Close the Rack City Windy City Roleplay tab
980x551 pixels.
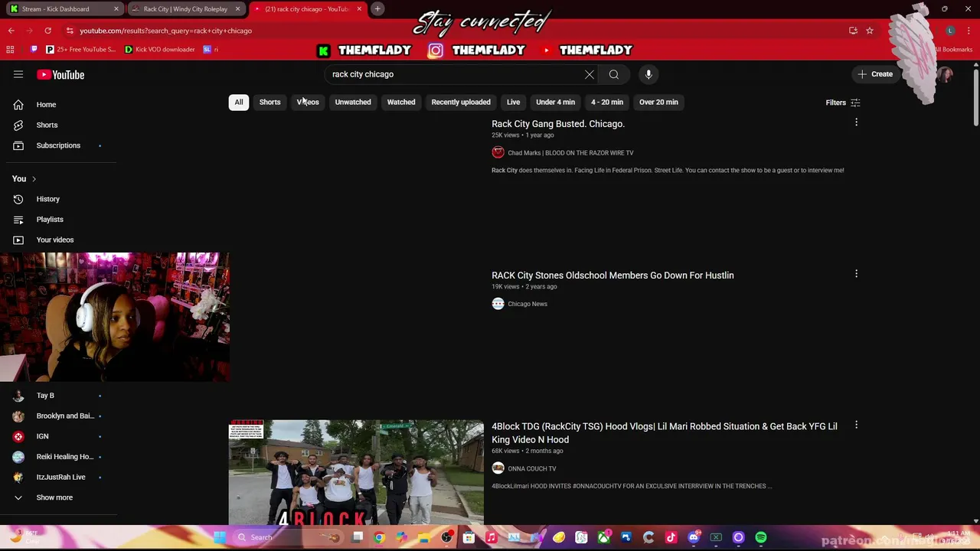(237, 9)
